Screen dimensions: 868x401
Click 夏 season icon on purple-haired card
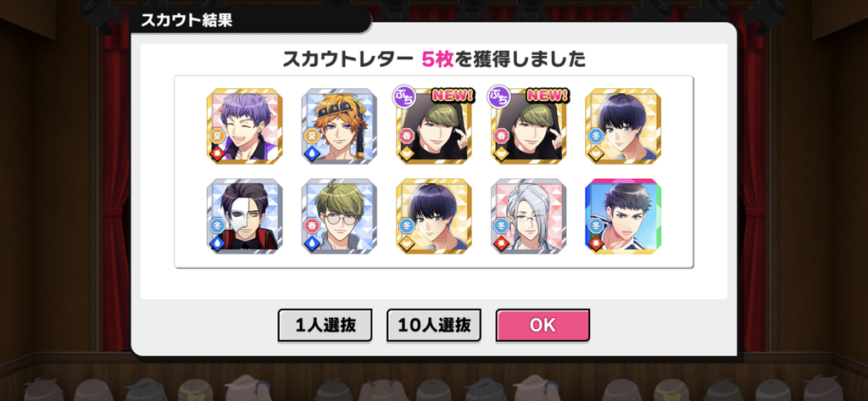(217, 136)
